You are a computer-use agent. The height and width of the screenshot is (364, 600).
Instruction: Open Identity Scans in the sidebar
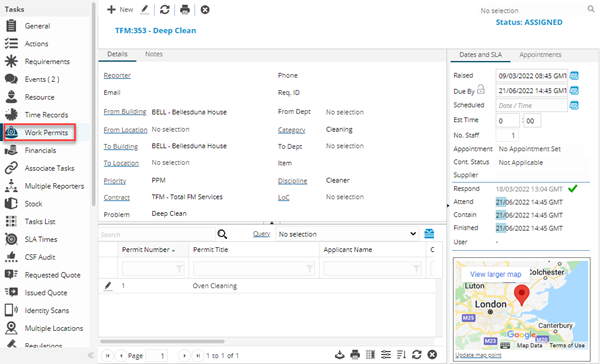click(x=47, y=310)
